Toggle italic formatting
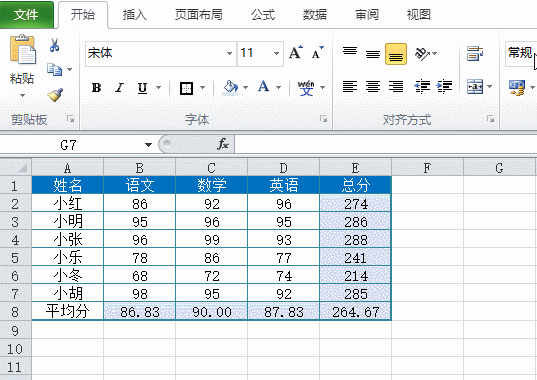The height and width of the screenshot is (380, 537). coord(119,88)
